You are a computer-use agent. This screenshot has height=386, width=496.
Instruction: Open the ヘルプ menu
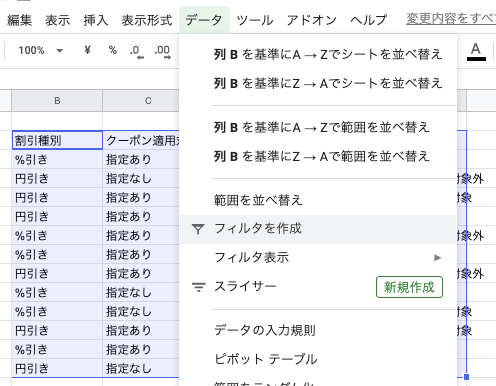[369, 20]
